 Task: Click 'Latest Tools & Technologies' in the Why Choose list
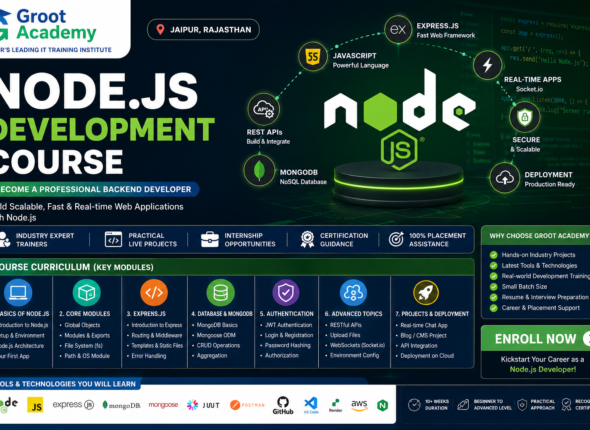539,266
